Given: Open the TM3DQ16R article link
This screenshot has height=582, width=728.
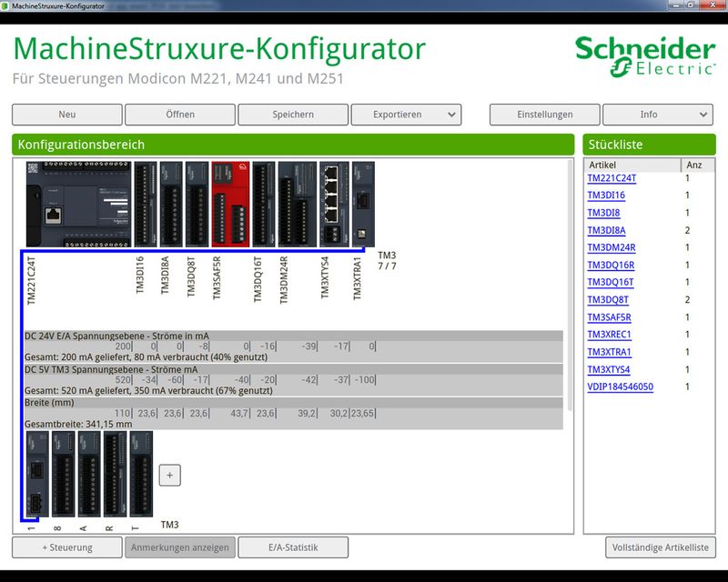Looking at the screenshot, I should [x=611, y=265].
